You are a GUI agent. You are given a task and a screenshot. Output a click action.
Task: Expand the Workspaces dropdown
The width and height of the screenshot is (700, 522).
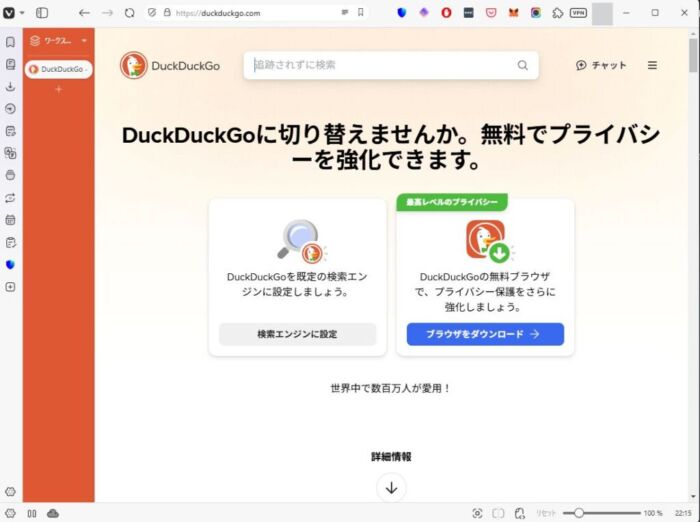(58, 41)
